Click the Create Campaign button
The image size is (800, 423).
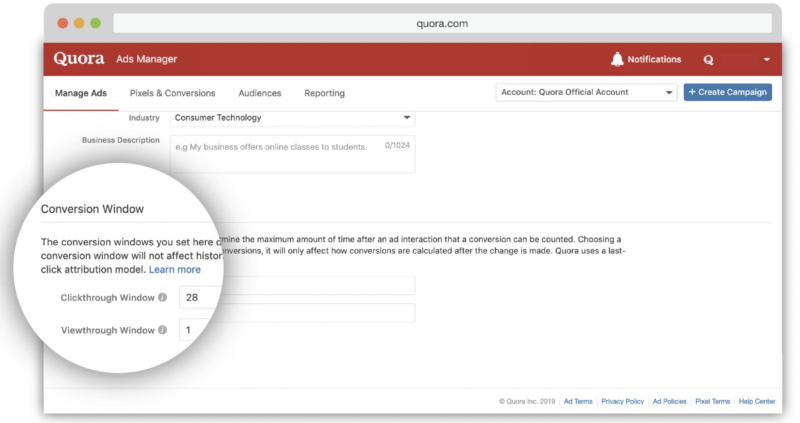727,92
